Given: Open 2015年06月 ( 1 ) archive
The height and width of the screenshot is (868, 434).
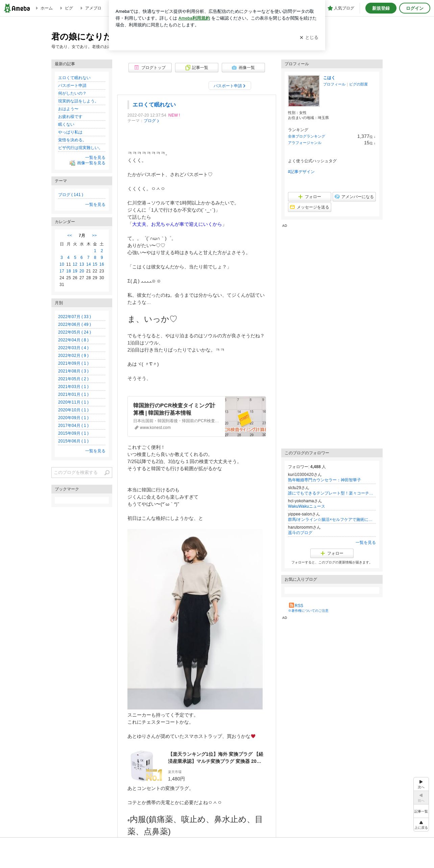Looking at the screenshot, I should (x=73, y=441).
